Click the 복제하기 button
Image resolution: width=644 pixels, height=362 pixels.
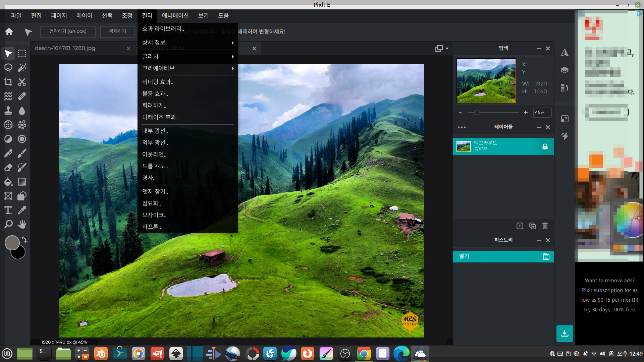tap(117, 31)
